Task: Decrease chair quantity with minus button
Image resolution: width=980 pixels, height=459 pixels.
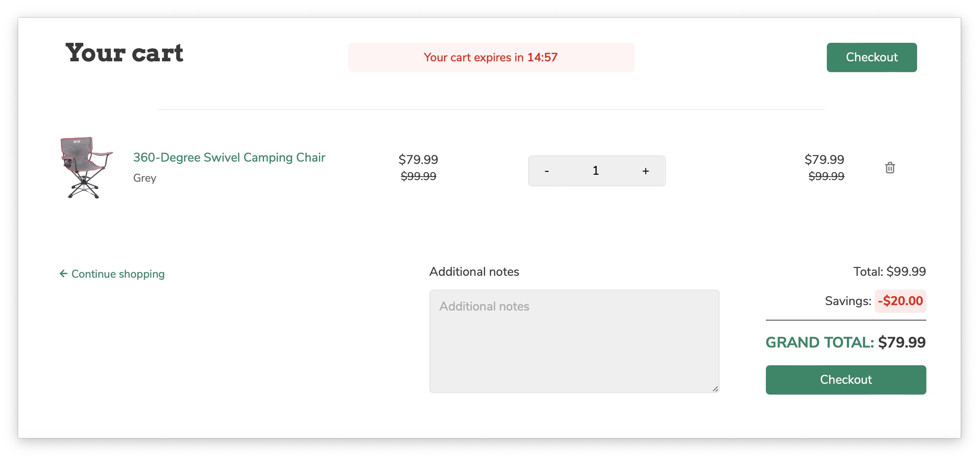Action: pos(546,171)
